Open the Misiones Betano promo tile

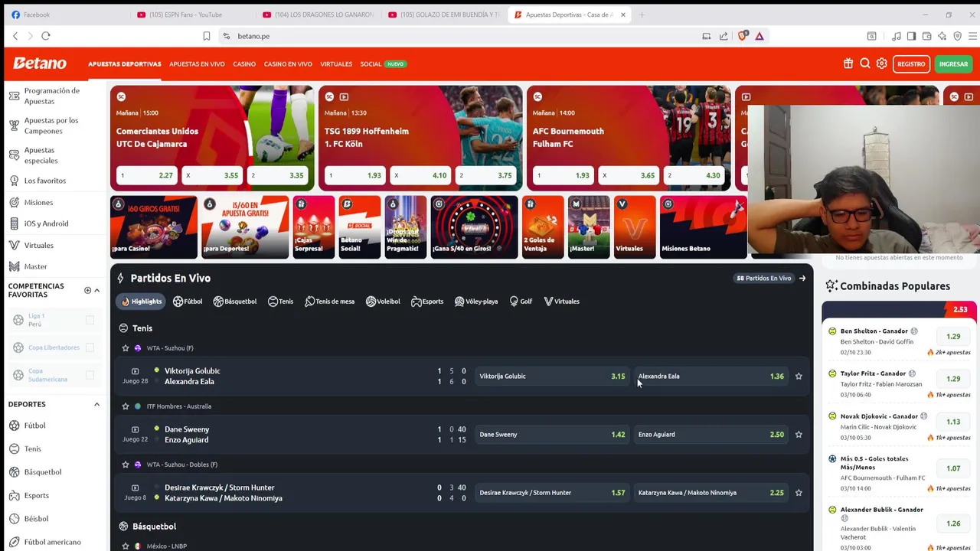tap(703, 227)
